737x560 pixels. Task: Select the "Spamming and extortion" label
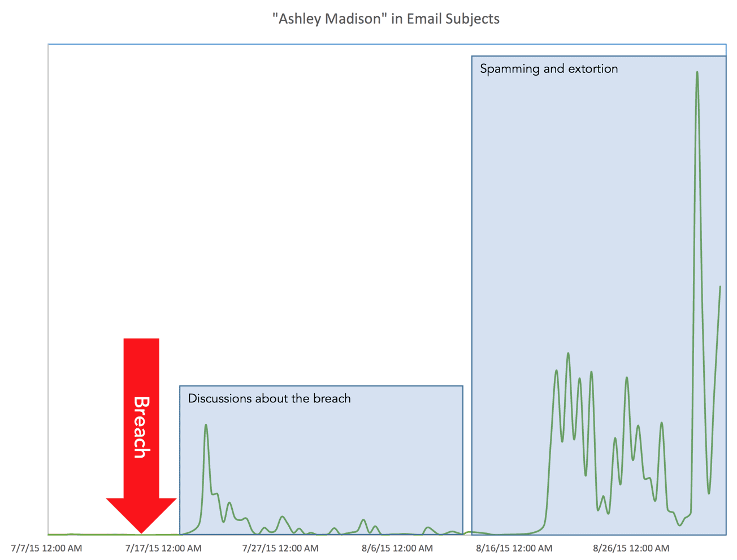[x=549, y=69]
